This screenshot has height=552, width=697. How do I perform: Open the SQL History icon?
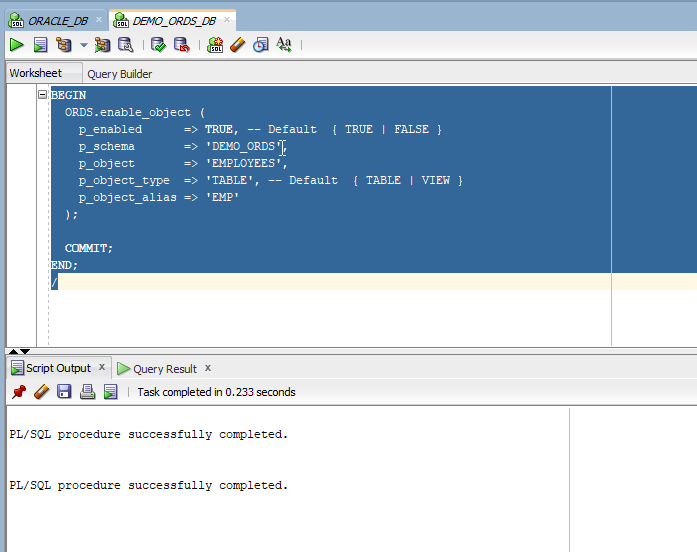(x=261, y=44)
